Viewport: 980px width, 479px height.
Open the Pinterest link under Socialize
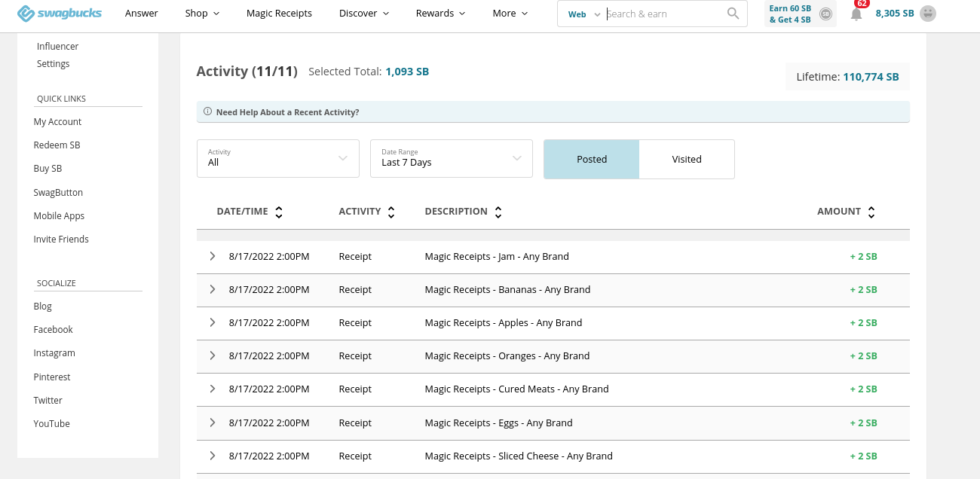pyautogui.click(x=52, y=377)
